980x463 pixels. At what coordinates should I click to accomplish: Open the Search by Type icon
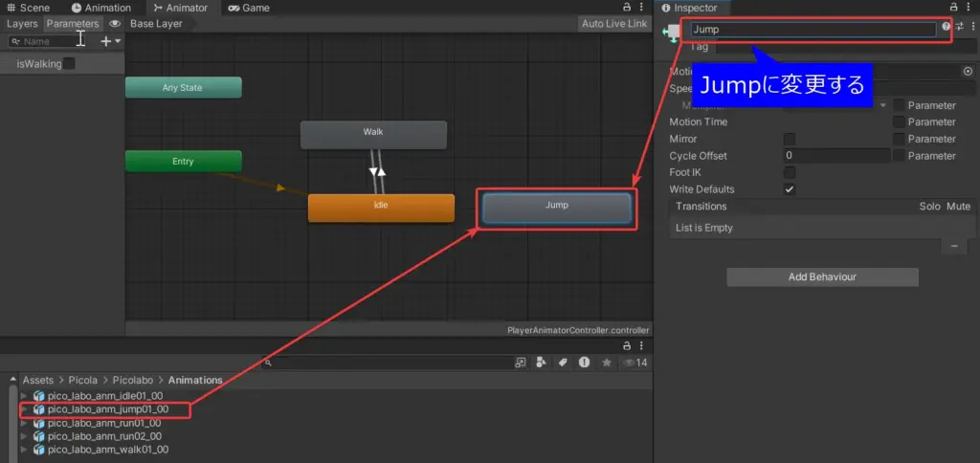pos(542,363)
